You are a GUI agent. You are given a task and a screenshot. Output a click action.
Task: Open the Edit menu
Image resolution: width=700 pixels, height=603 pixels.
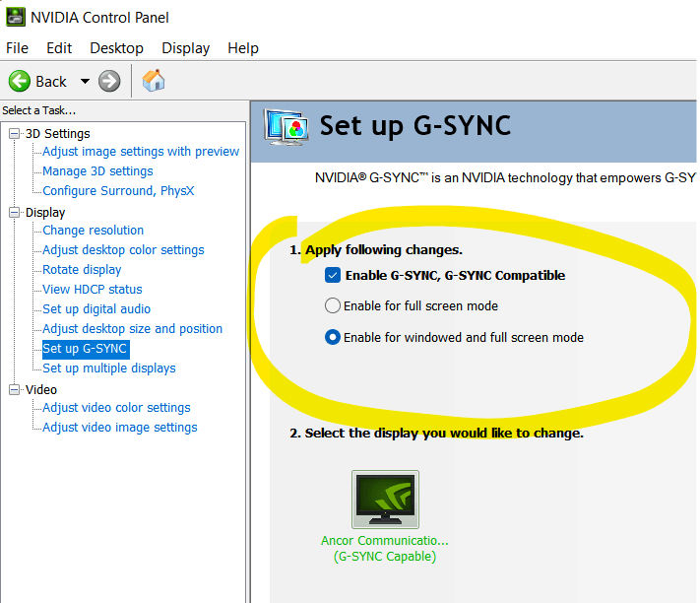point(59,48)
